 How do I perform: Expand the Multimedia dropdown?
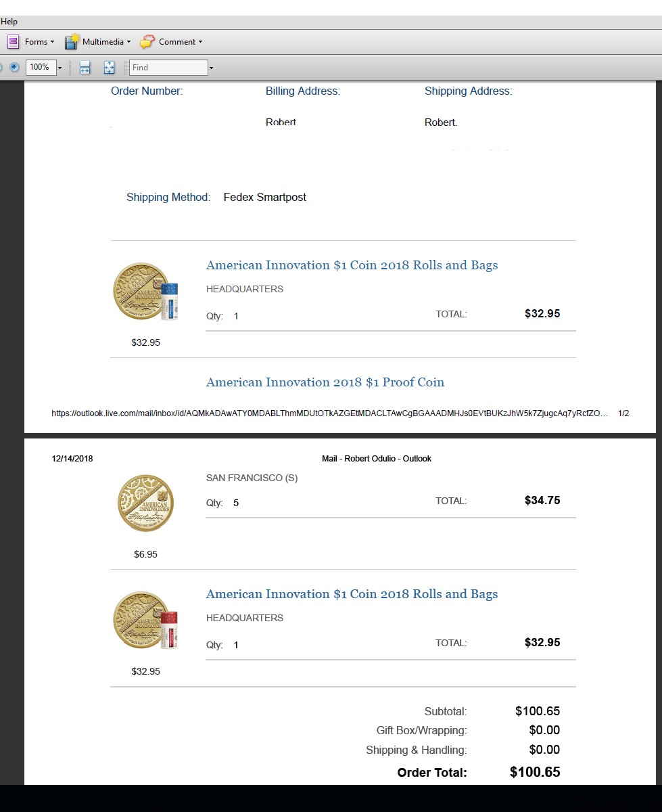tap(128, 42)
